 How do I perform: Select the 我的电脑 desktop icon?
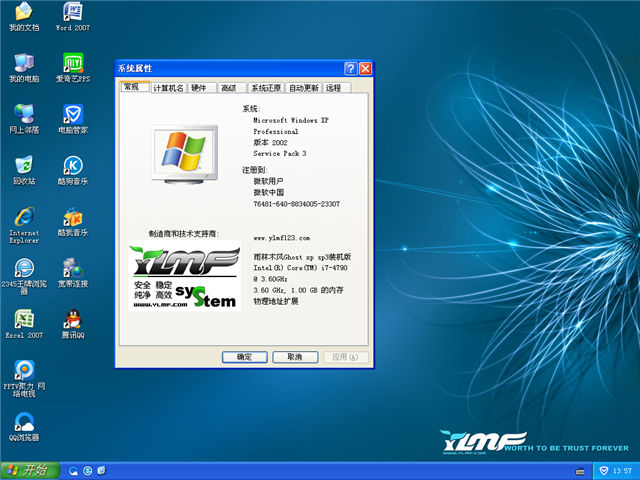click(x=24, y=68)
